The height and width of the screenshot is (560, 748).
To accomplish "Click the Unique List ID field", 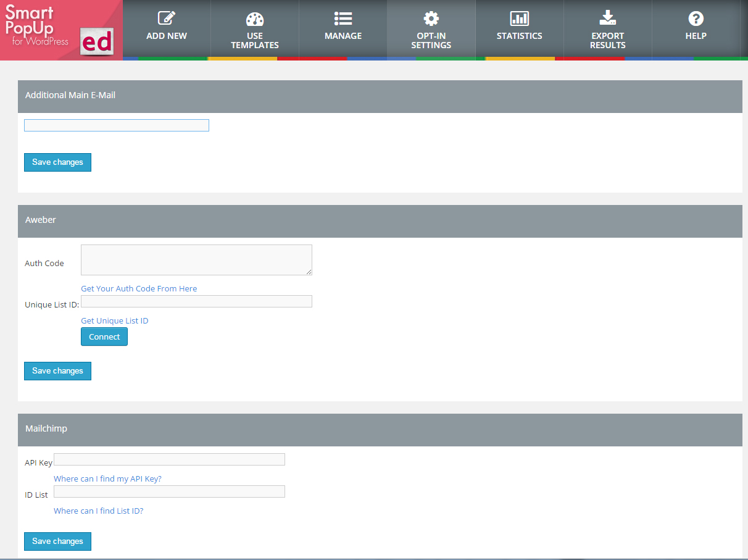I will [x=196, y=301].
